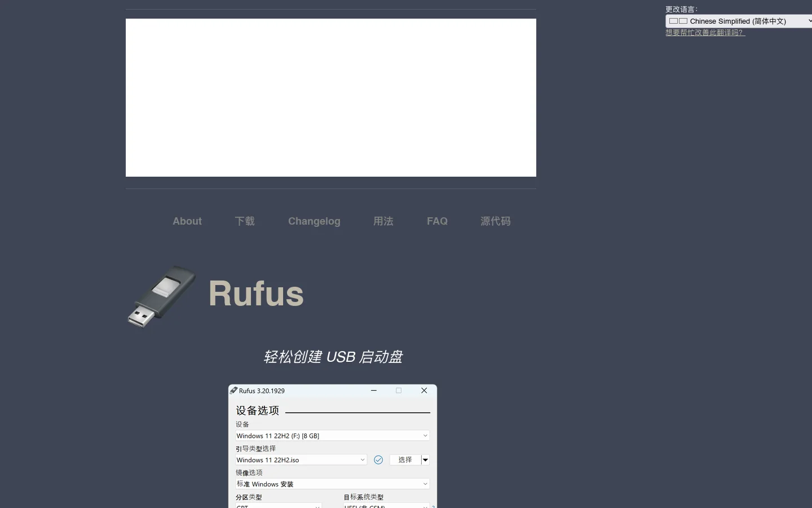Click the blue checkmark verify icon
The image size is (812, 508).
coord(378,460)
